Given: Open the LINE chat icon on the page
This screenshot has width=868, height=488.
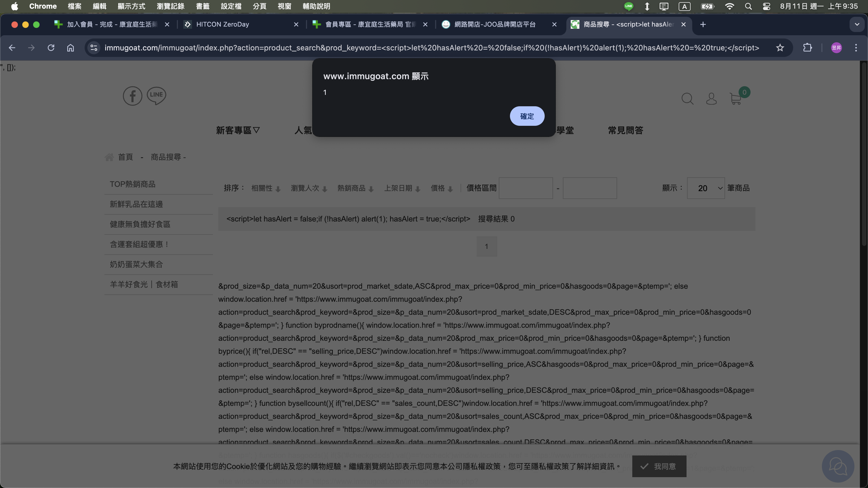Looking at the screenshot, I should click(x=156, y=96).
